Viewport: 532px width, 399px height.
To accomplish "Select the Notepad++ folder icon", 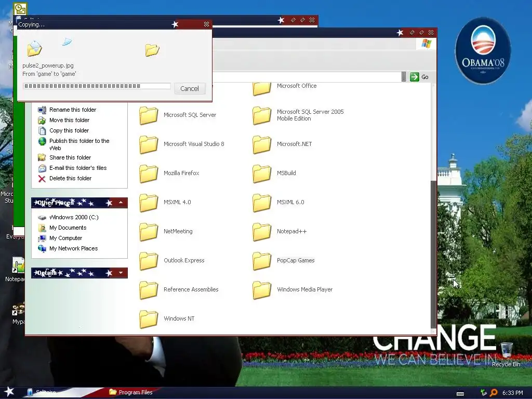I will coord(262,232).
